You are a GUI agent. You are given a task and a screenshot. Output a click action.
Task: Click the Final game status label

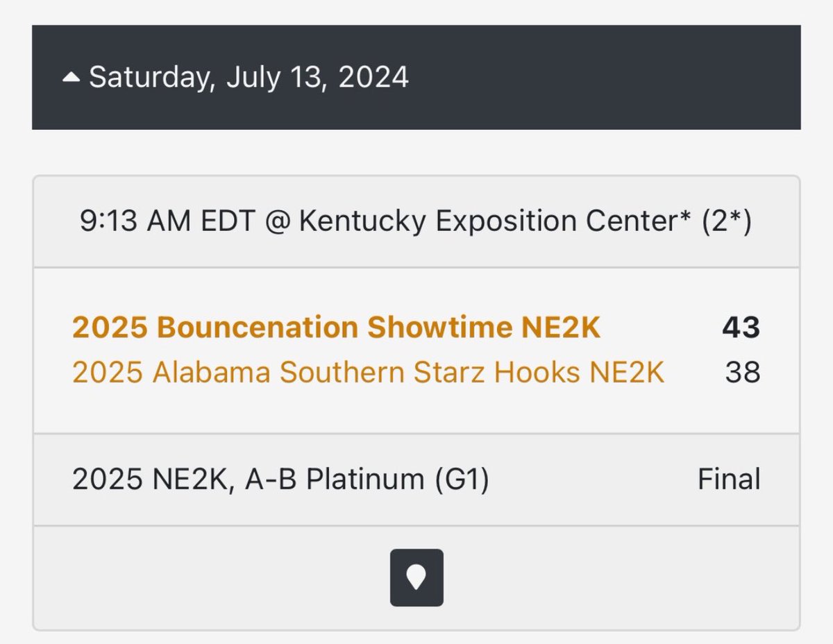(x=729, y=480)
